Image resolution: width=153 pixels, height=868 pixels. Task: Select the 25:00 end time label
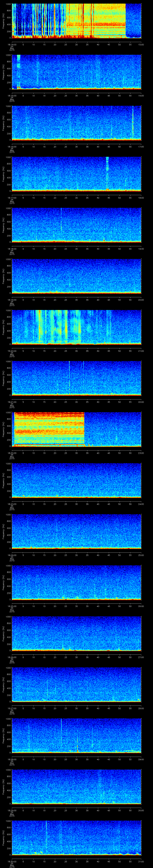pyautogui.click(x=141, y=555)
